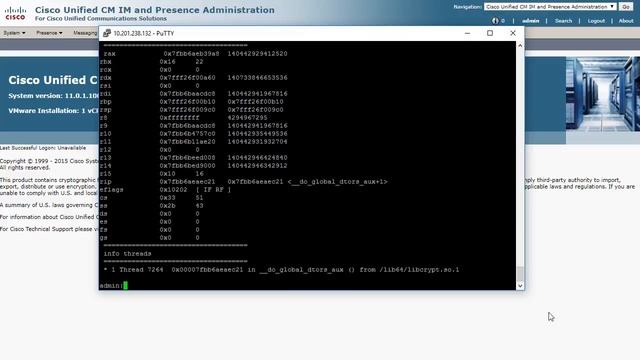Screen dimensions: 640x360
Task: Click the 'Thread 7264' line in the terminal
Action: coord(281,270)
